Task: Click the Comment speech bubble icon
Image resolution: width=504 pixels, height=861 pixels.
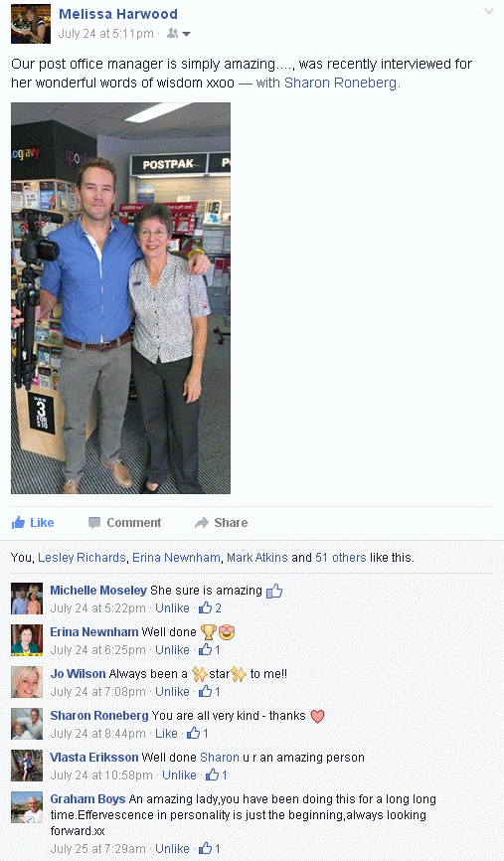Action: pos(94,522)
